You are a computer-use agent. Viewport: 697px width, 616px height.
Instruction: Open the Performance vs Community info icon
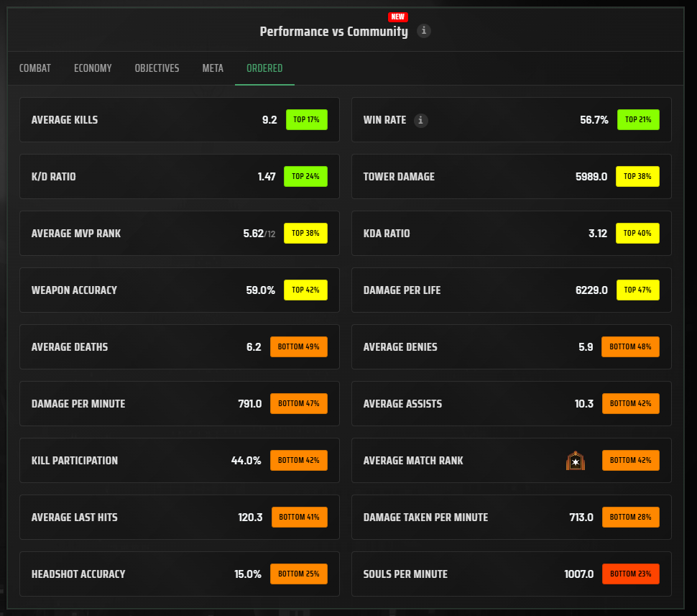424,31
